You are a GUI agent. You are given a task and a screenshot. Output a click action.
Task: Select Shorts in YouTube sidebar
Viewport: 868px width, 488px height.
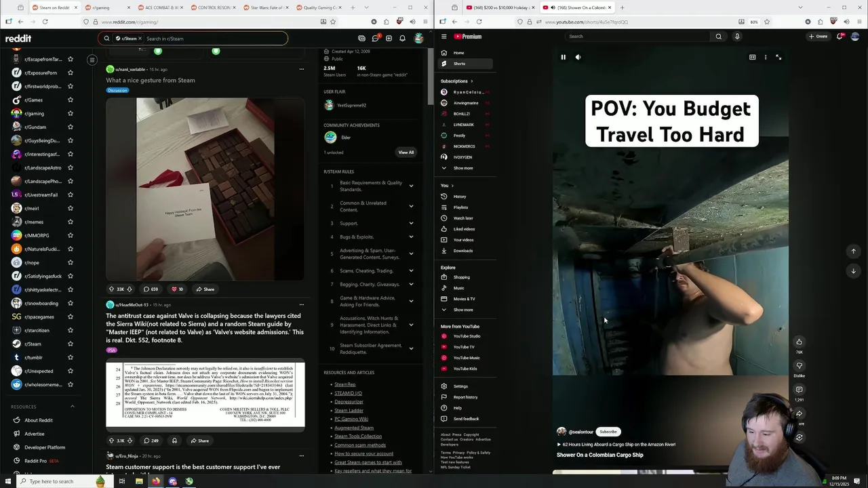pos(466,64)
